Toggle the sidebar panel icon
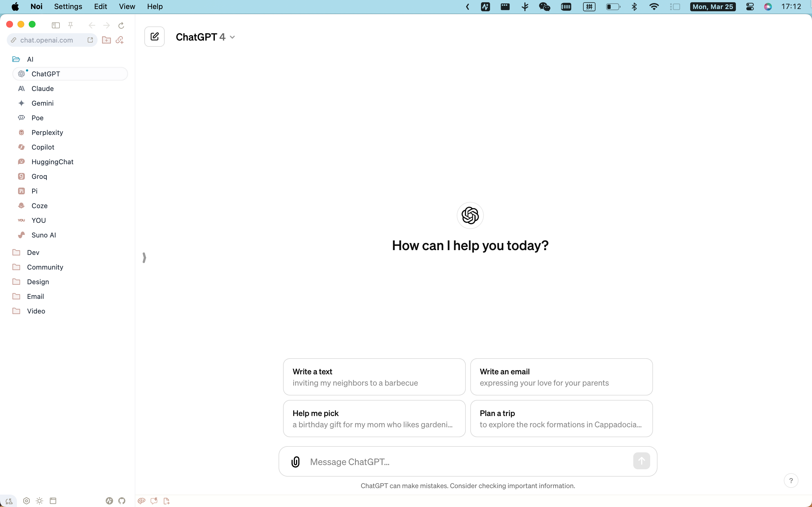812x507 pixels. pos(56,25)
